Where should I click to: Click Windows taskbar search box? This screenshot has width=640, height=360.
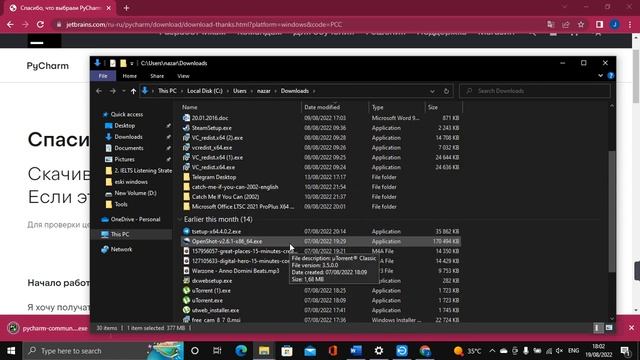[103, 351]
